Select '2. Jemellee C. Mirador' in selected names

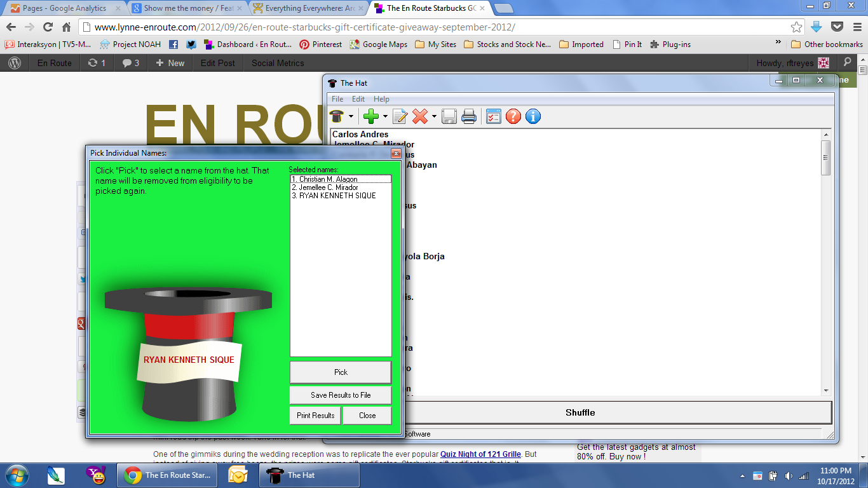[341, 187]
